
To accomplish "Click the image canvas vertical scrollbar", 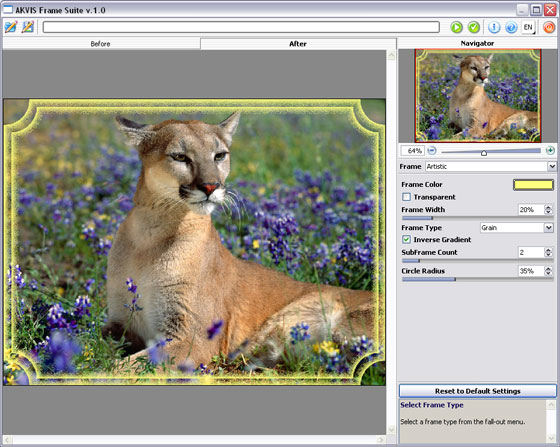I will [391, 242].
